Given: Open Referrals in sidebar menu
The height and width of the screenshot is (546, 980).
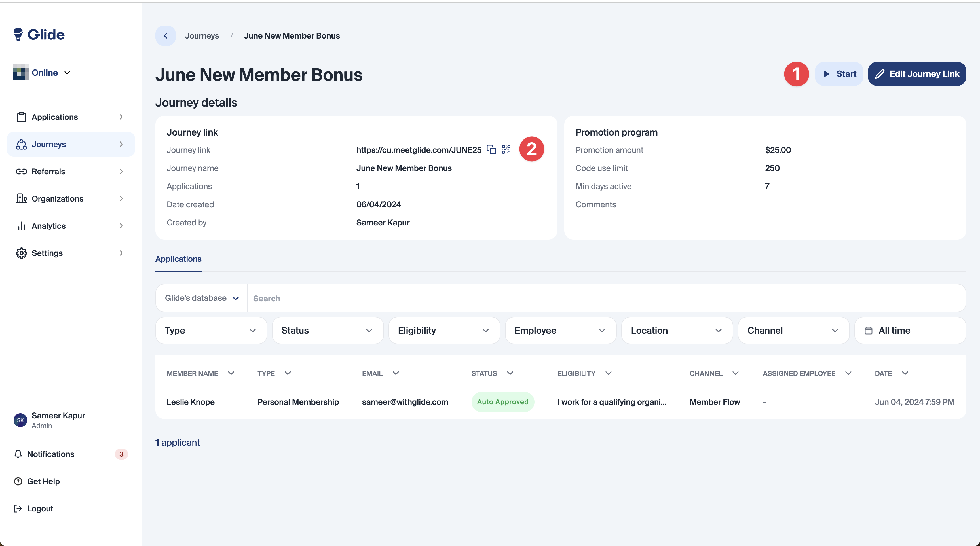Looking at the screenshot, I should click(x=48, y=172).
